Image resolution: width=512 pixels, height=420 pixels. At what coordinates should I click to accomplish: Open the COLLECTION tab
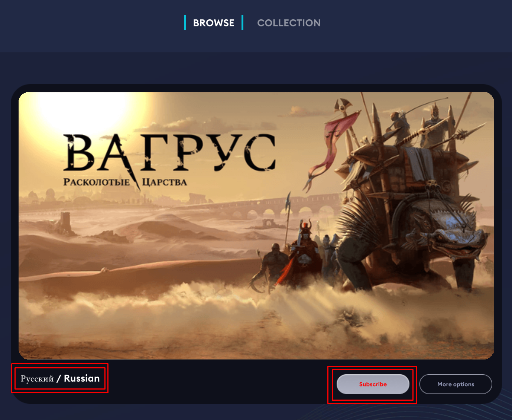[289, 23]
